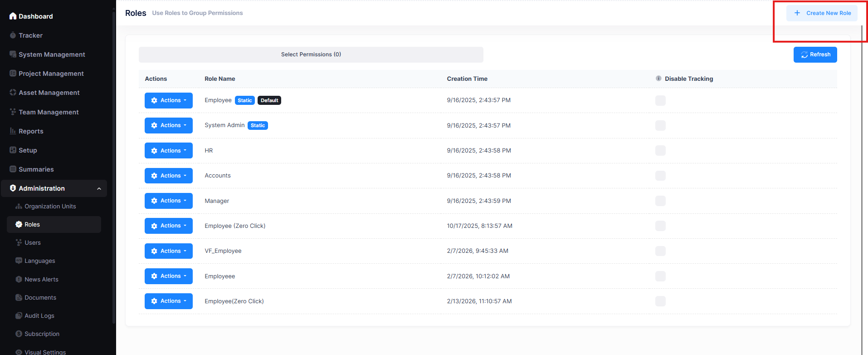The height and width of the screenshot is (355, 868).
Task: Click the plus icon on Create New Role
Action: tap(797, 13)
